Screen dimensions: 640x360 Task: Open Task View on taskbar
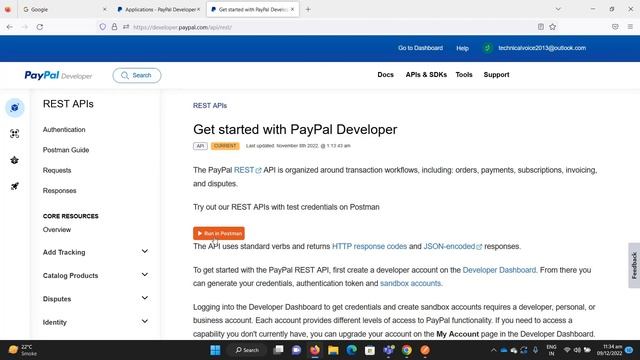tap(278, 350)
